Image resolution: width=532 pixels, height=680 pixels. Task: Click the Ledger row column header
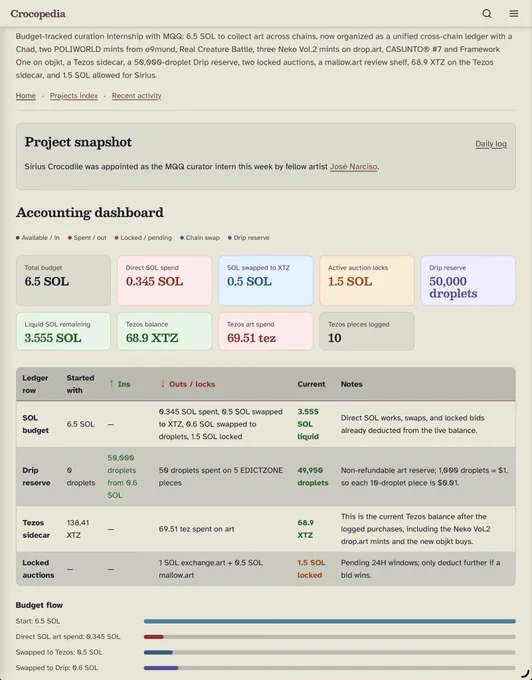[35, 384]
